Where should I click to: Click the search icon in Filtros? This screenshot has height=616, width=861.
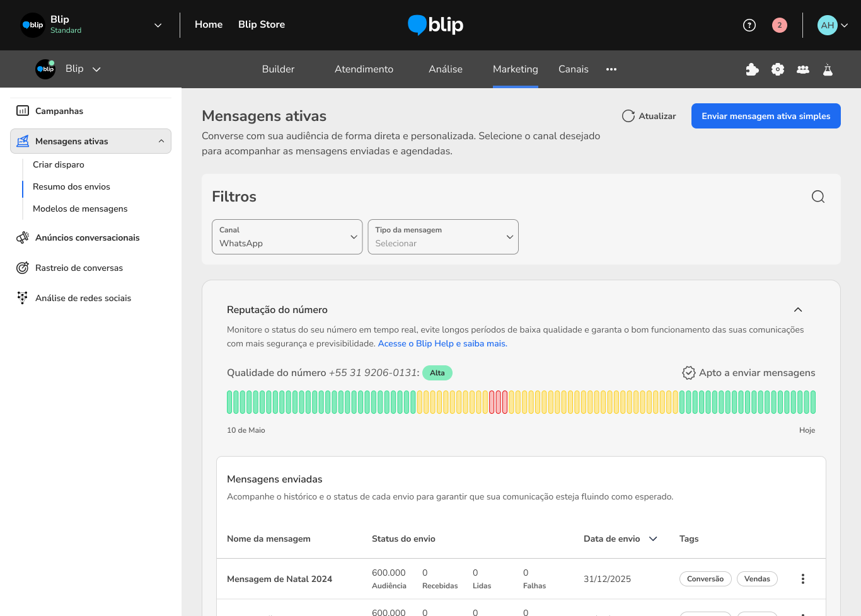pyautogui.click(x=818, y=197)
